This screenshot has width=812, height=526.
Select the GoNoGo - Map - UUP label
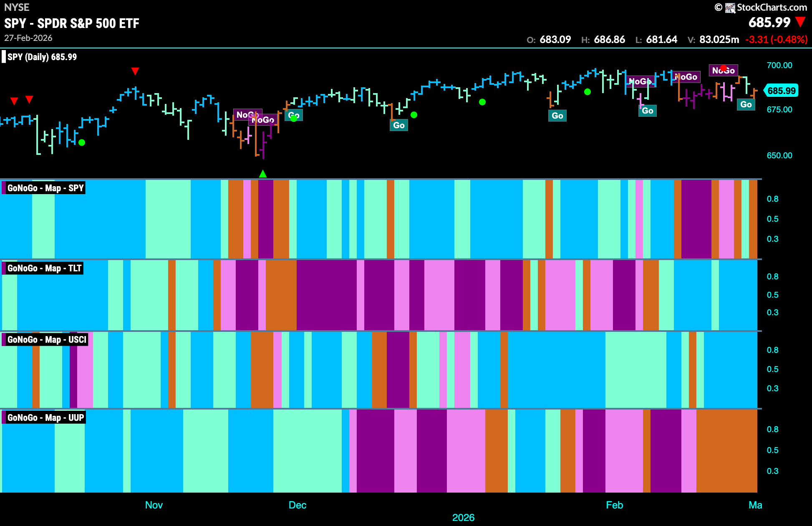(x=44, y=417)
